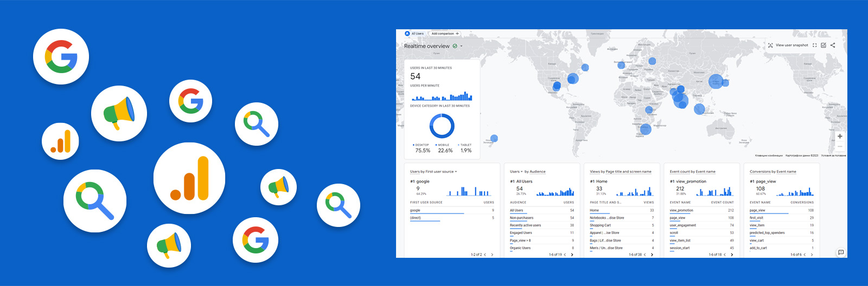Viewport: 868px width, 286px height.
Task: Zoom out the map with minus
Action: pyautogui.click(x=840, y=146)
